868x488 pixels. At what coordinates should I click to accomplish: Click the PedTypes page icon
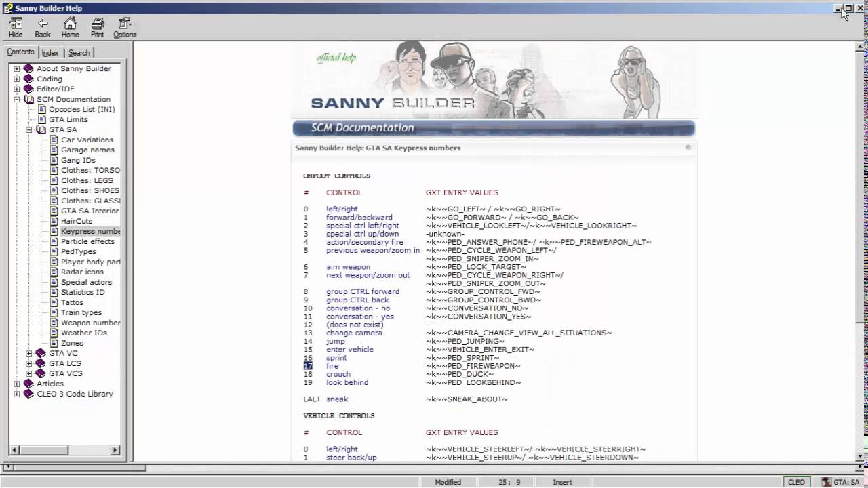[x=54, y=251]
